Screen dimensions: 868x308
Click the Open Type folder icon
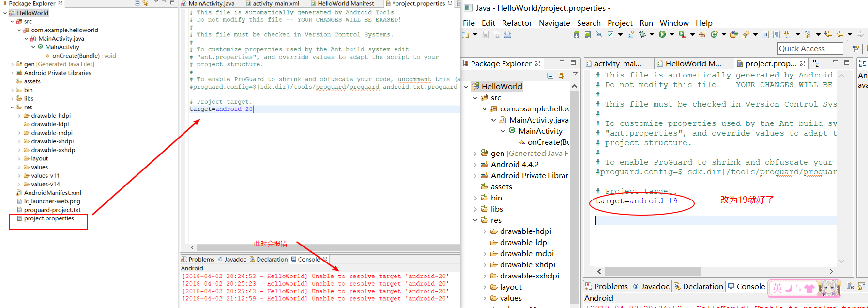pyautogui.click(x=734, y=34)
